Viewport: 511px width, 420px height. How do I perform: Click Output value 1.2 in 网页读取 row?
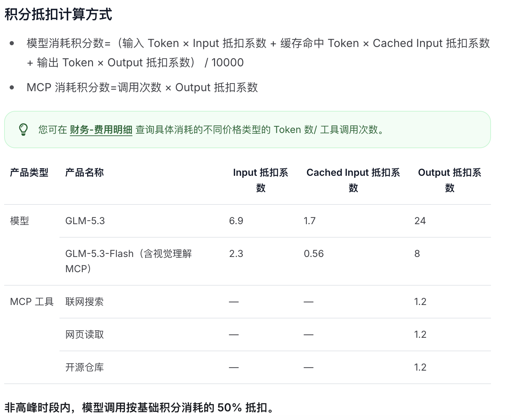coord(420,334)
